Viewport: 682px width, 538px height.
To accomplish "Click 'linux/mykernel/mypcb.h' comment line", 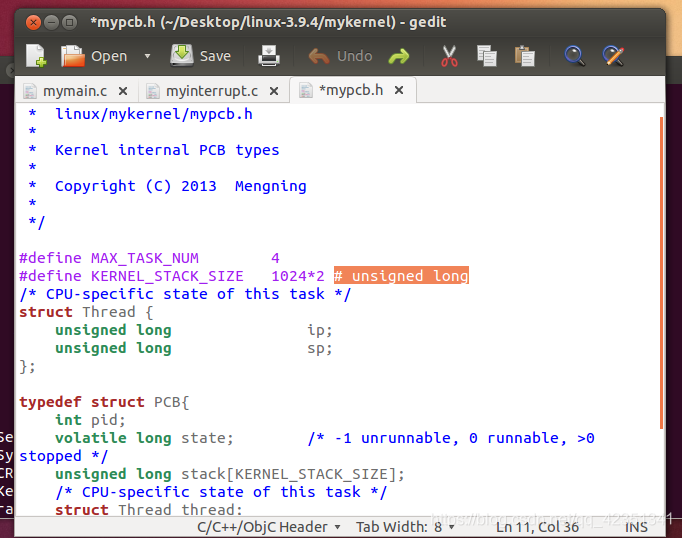I will [x=154, y=114].
